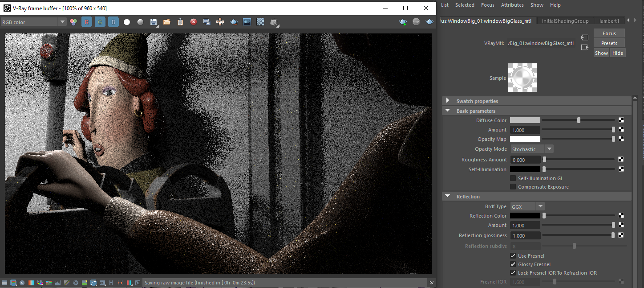Switch to alpha channel white circle
Viewport: 644px width, 288px height.
click(127, 22)
